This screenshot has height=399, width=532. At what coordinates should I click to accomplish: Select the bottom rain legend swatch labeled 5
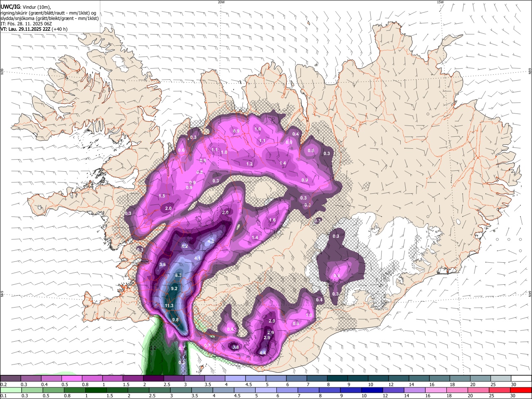(266, 390)
